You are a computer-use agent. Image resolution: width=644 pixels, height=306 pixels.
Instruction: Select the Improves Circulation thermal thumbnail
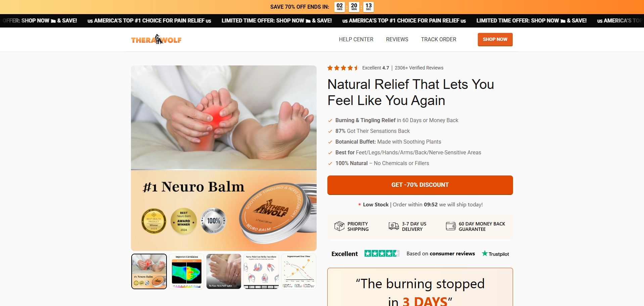187,271
